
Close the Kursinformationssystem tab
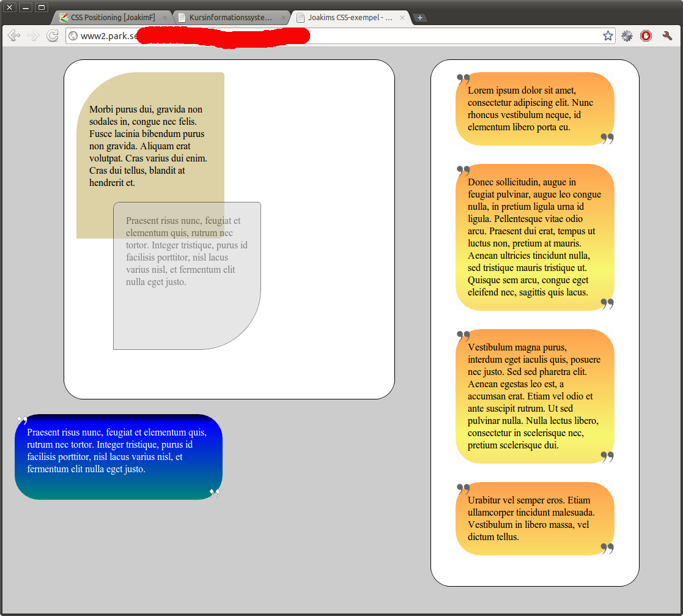pyautogui.click(x=283, y=18)
